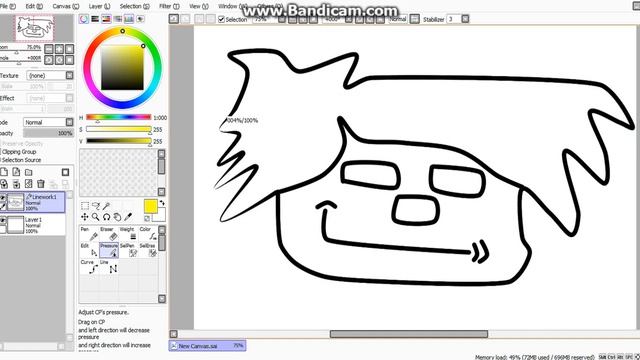The image size is (640, 360).
Task: Enable the Selection Source checkbox
Action: click(1, 160)
